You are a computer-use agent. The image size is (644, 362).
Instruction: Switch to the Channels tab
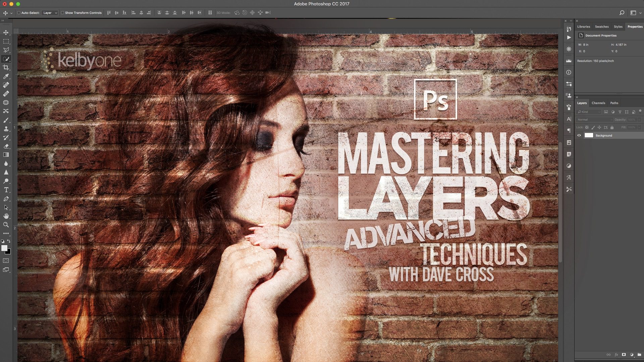pos(598,103)
